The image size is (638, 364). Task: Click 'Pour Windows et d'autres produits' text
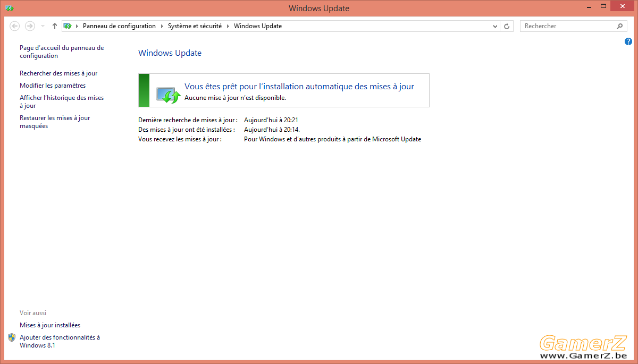332,139
